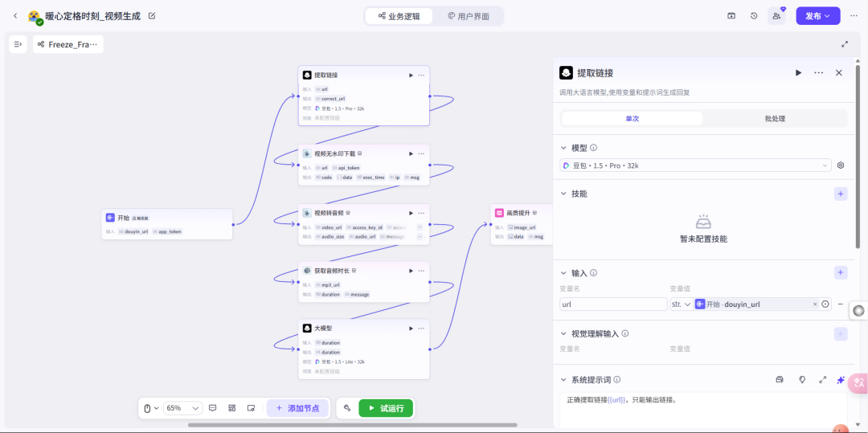
Task: Open more options on 视频转音频 node
Action: 421,213
